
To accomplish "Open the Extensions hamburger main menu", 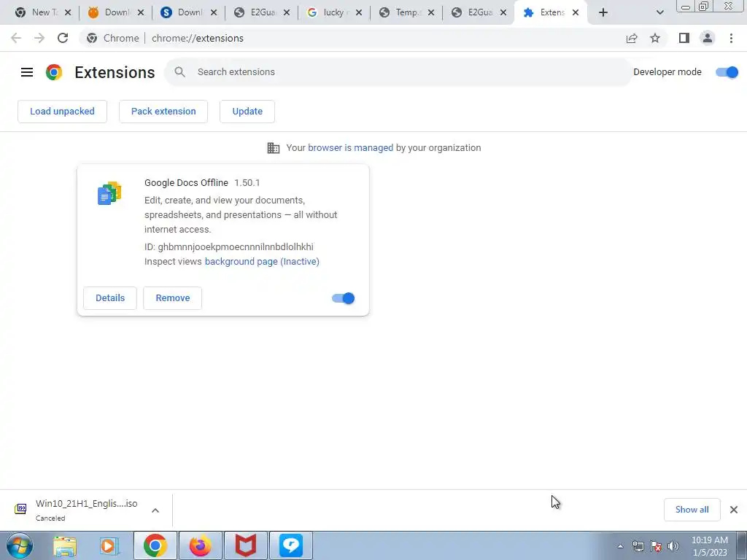I will (x=27, y=72).
